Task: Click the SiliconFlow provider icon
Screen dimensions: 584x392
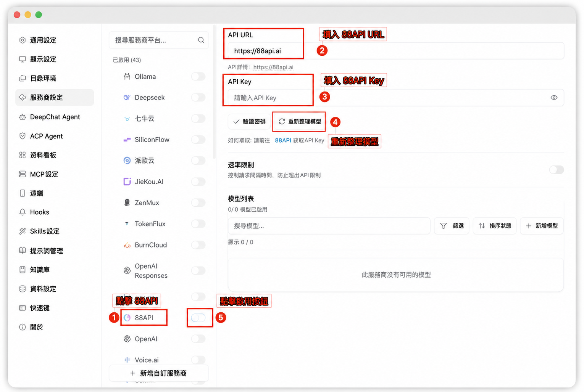Action: pyautogui.click(x=127, y=140)
